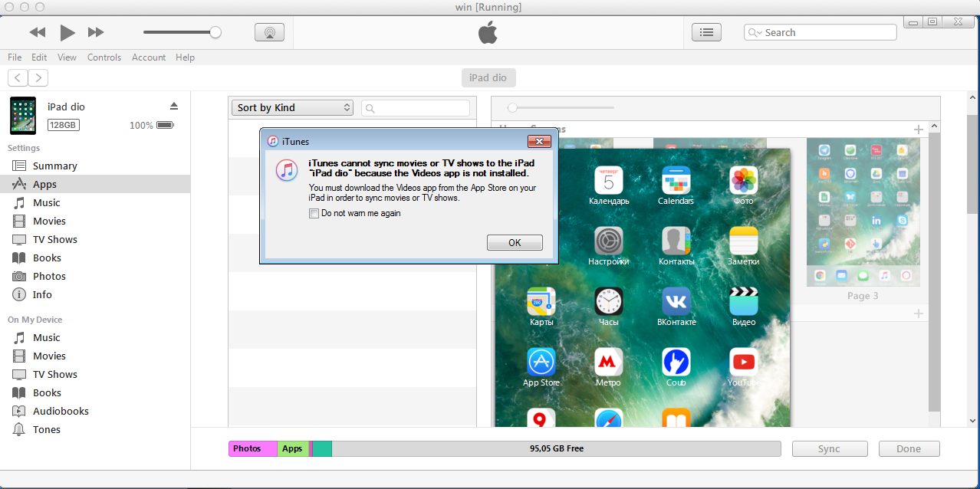Open the AirPlay button

click(x=269, y=32)
